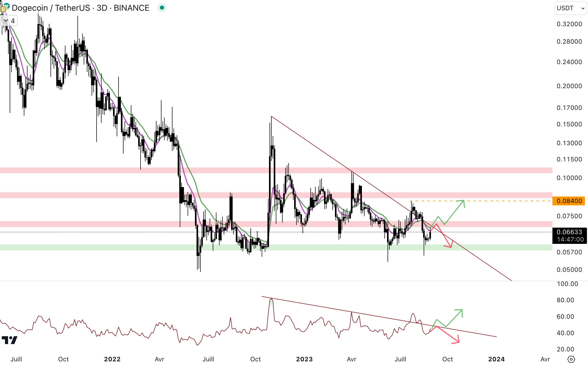This screenshot has width=588, height=365.
Task: Select the descending trendline on the RSI pane
Action: click(314, 306)
